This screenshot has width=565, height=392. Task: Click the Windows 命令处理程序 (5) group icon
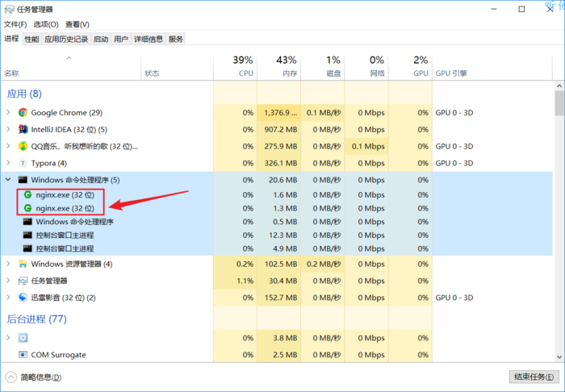(x=23, y=180)
